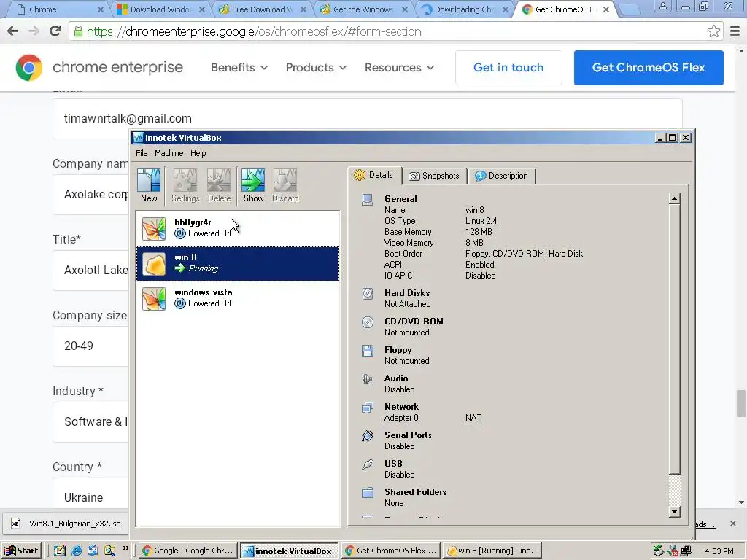
Task: Click the Discard toolbar icon in VirtualBox
Action: [285, 186]
